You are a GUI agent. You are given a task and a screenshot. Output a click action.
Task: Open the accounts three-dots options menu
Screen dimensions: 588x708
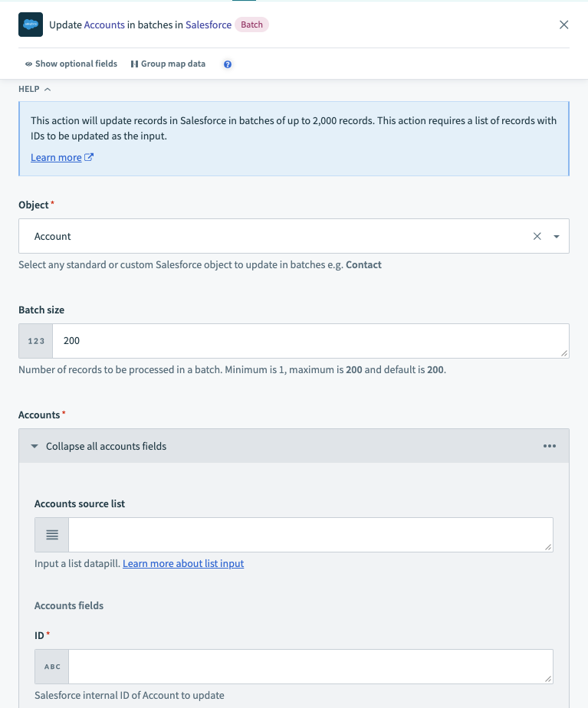(x=549, y=446)
